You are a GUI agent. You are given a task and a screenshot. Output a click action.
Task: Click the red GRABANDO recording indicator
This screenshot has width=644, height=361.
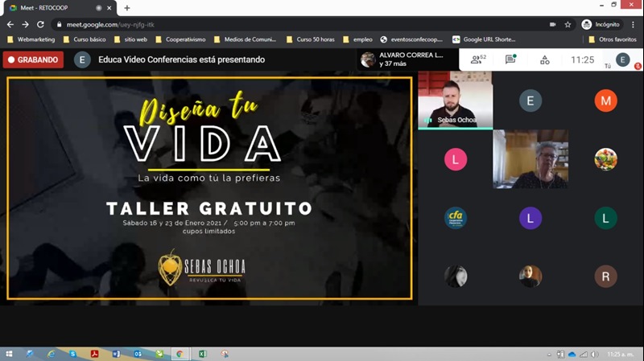coord(33,59)
